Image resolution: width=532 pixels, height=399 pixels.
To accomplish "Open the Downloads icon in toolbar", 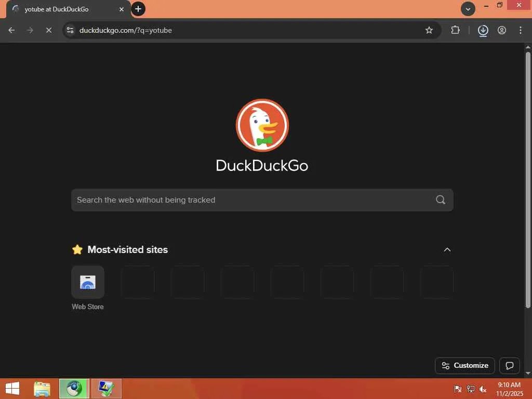I will coord(483,31).
